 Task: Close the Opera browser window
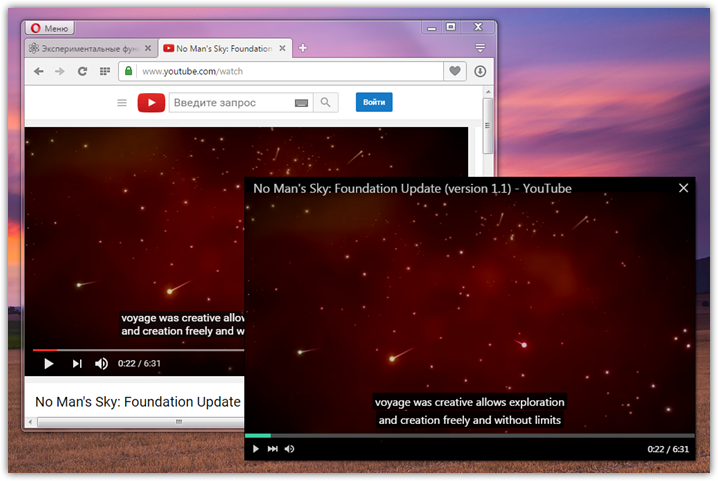coord(478,27)
